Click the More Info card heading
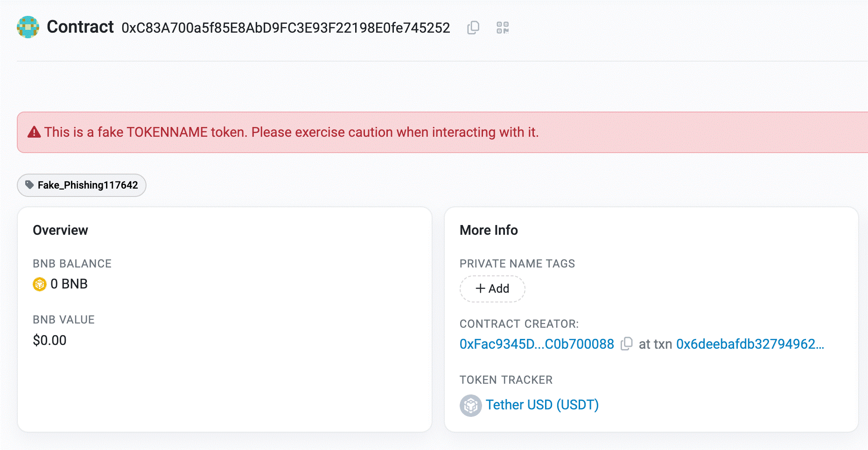This screenshot has height=450, width=868. pos(489,230)
